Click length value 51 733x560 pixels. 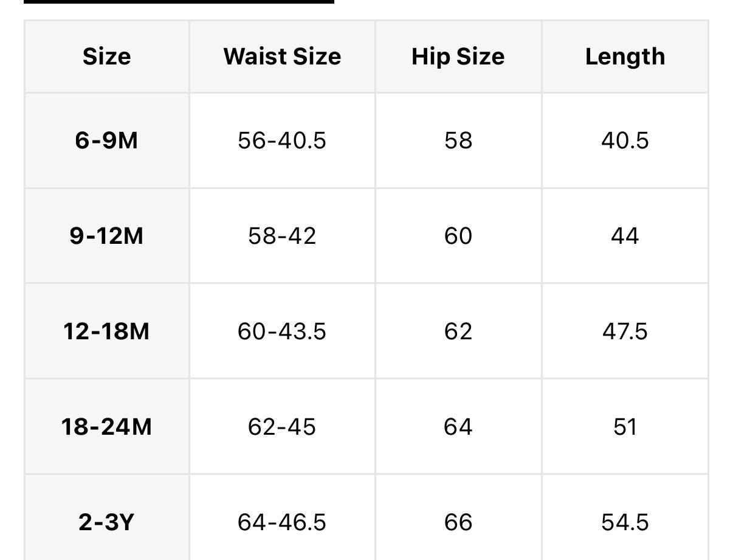625,427
